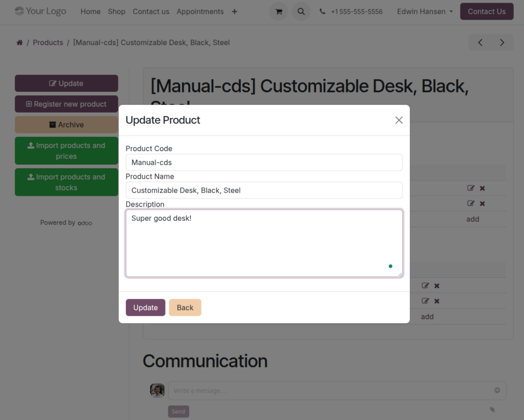Click the shopping cart icon
Screen dimensions: 524x420
tap(279, 12)
